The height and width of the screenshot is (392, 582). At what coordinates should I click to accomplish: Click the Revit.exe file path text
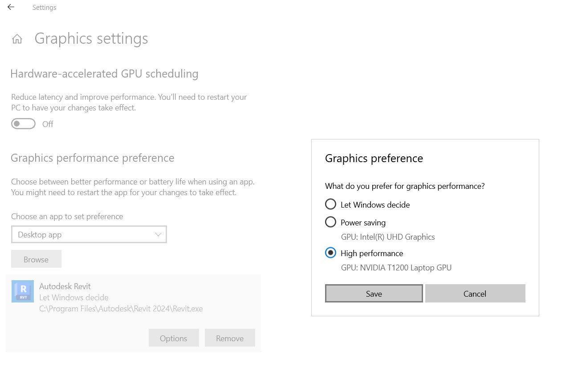[121, 308]
